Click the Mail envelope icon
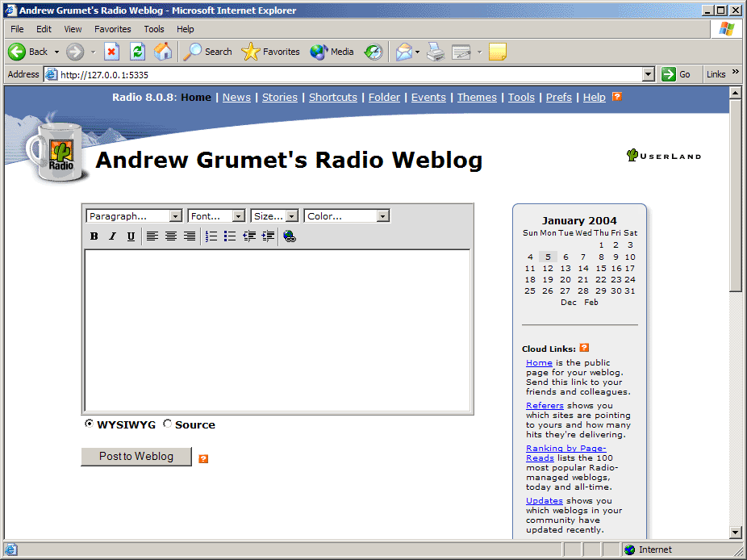The image size is (747, 560). tap(403, 52)
